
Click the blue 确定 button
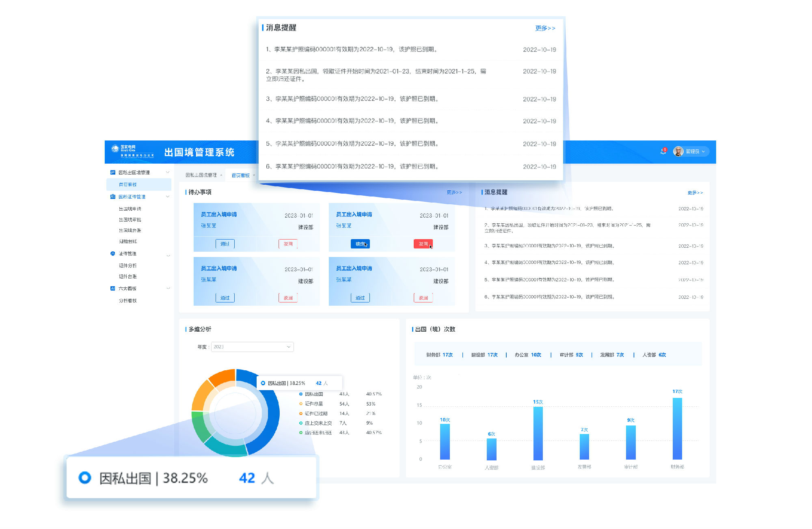tap(360, 244)
